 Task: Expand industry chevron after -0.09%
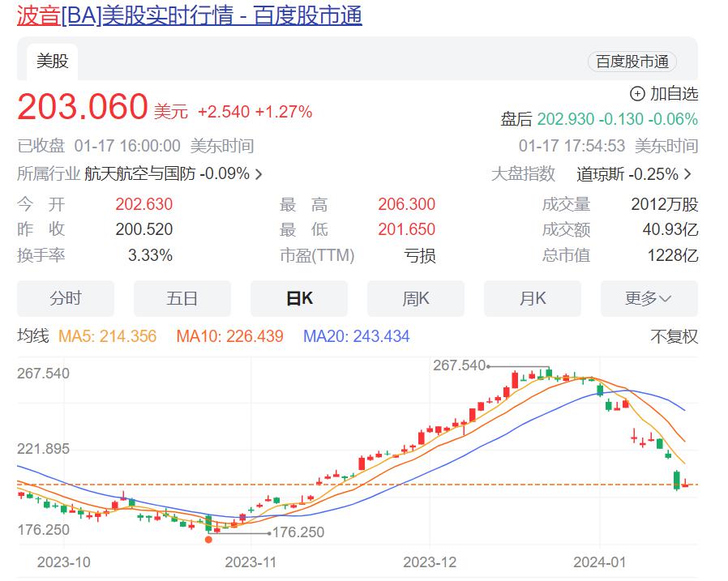click(259, 174)
